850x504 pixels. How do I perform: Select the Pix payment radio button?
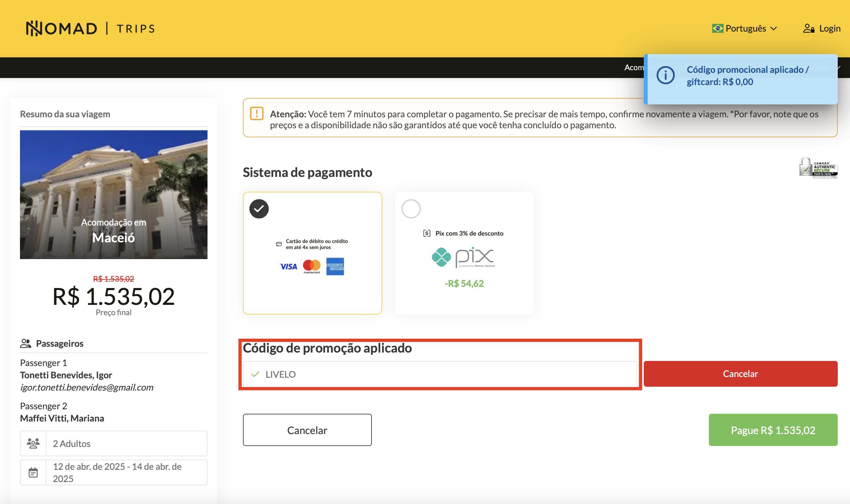coord(411,208)
